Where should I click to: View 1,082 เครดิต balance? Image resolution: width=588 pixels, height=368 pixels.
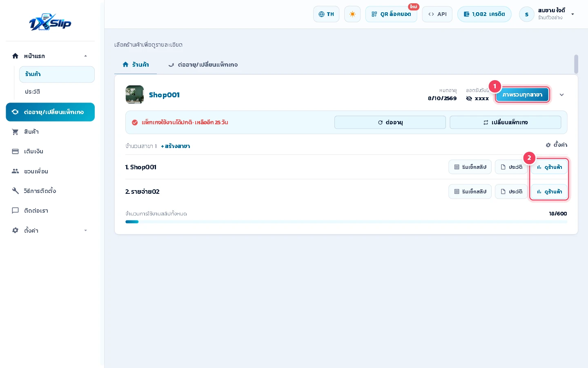(x=484, y=14)
